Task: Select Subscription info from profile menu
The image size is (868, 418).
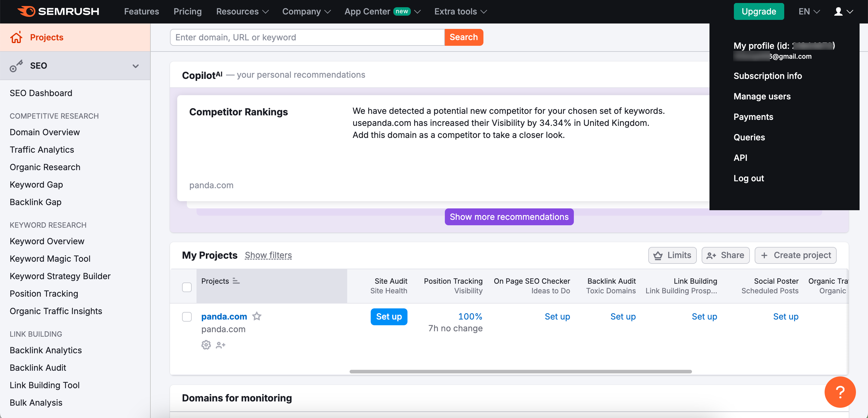Action: pyautogui.click(x=768, y=76)
